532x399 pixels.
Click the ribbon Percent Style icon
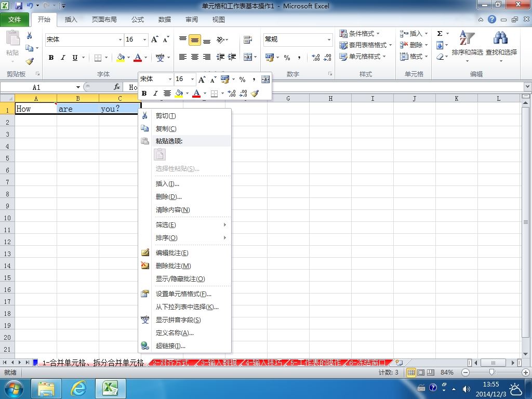click(x=287, y=57)
